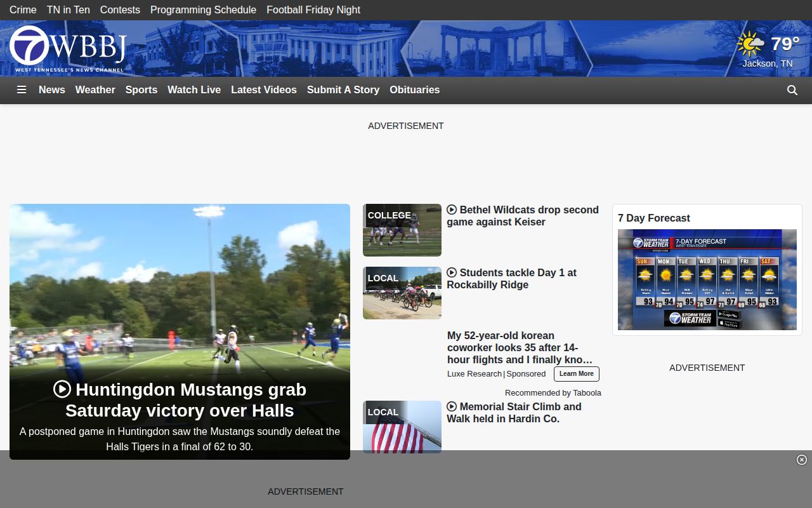Close the bottom advertisement banner
Screen dimensions: 812x508
[x=802, y=460]
